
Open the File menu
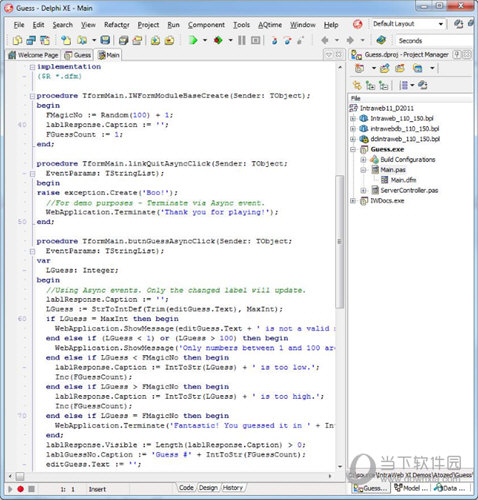pos(19,25)
